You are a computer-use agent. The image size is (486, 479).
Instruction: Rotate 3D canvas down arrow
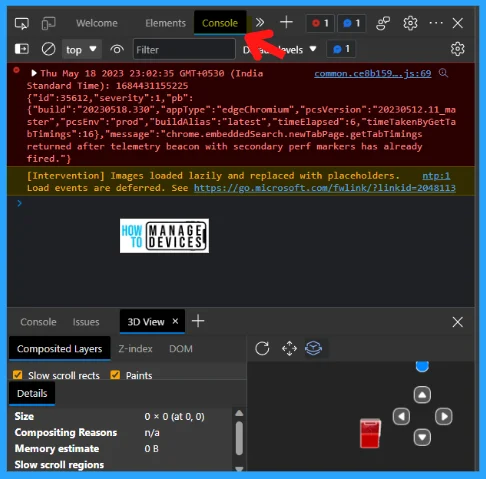[x=422, y=437]
